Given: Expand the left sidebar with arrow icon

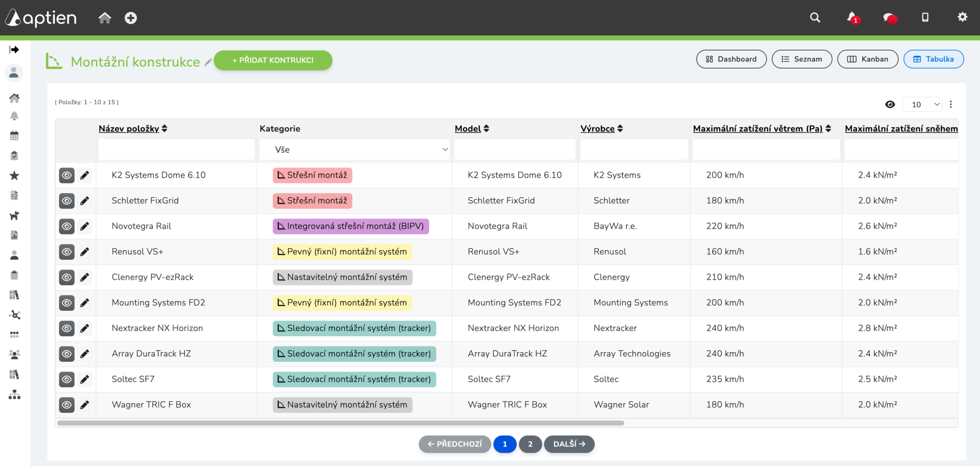Looking at the screenshot, I should [x=14, y=50].
